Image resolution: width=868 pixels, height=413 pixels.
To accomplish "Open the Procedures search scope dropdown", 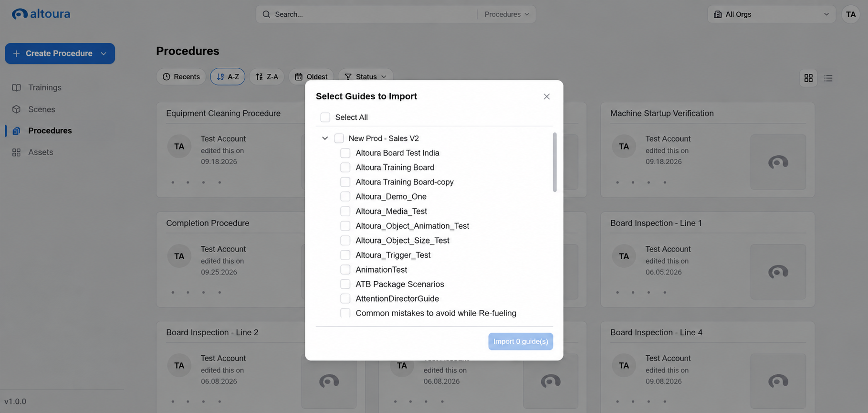I will click(506, 14).
